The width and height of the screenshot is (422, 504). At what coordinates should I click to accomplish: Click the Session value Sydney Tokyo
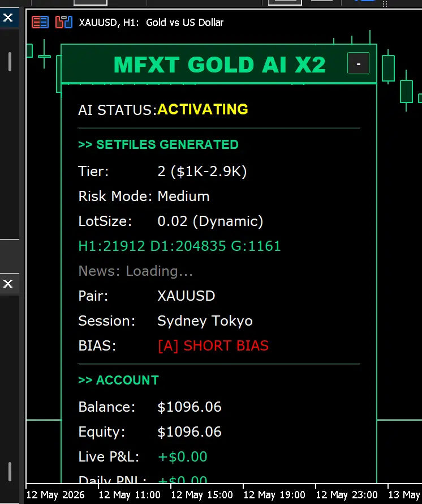point(205,321)
